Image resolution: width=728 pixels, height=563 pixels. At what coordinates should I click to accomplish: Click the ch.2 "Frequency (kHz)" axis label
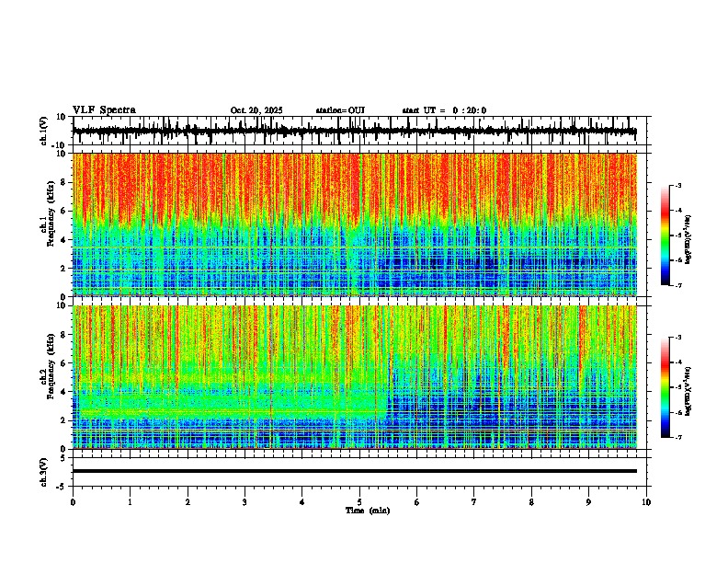(x=51, y=366)
